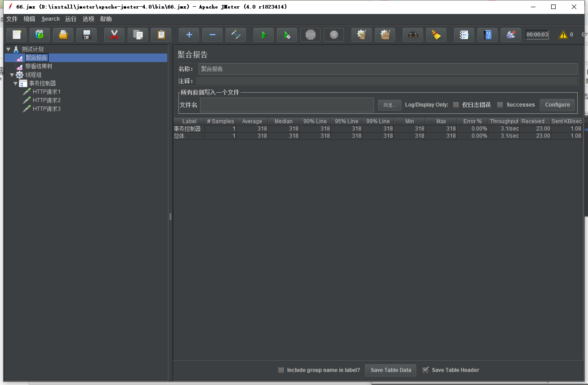
Task: Click the 文件名 filename input field
Action: point(287,105)
